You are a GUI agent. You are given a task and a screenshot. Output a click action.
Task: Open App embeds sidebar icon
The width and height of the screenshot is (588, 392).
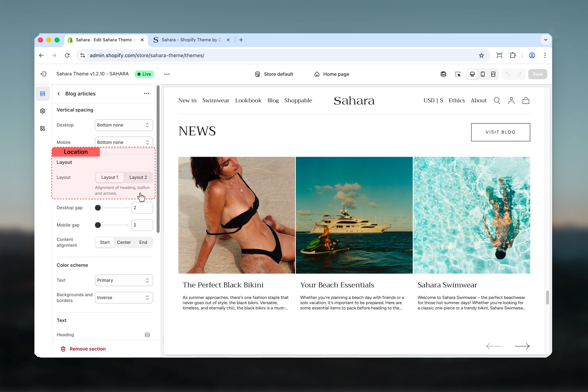[x=43, y=128]
